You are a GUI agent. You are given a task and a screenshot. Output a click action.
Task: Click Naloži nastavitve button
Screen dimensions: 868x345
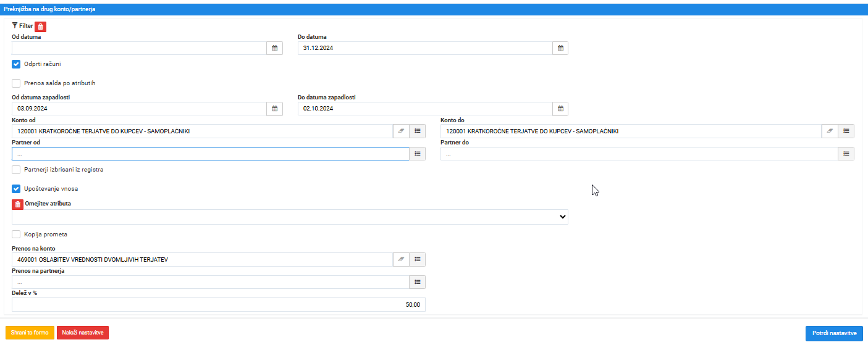tap(83, 333)
